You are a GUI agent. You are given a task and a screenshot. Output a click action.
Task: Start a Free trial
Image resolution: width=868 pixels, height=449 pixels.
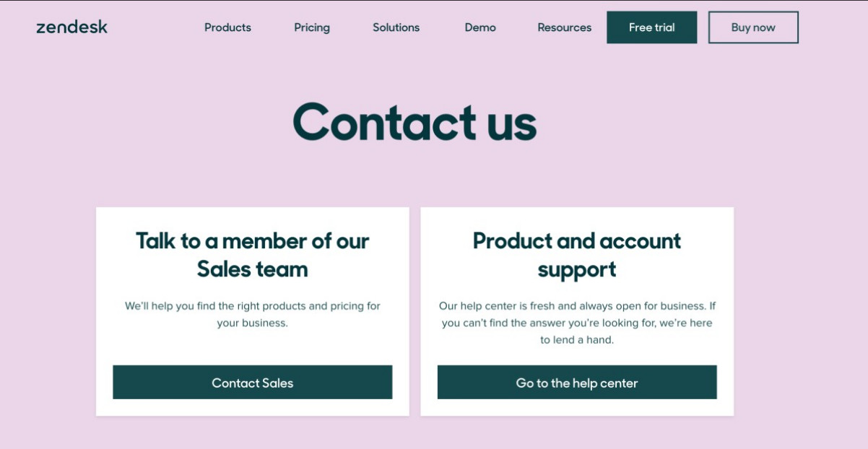652,27
